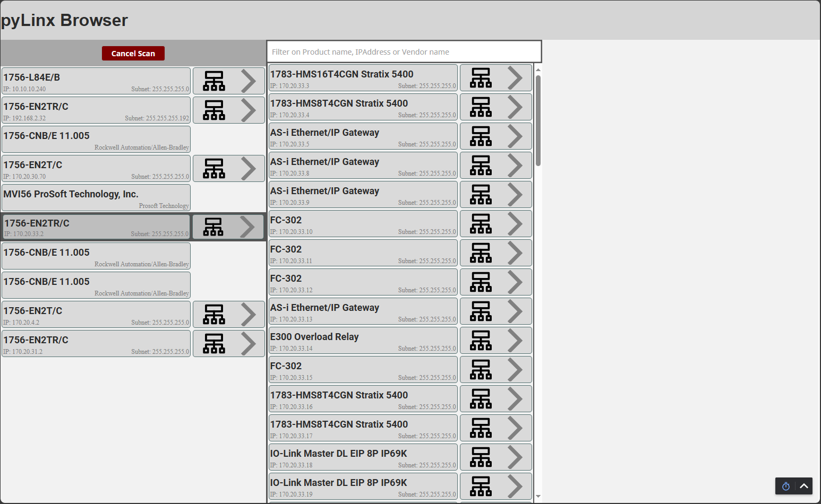
Task: Select AS-i Ethernet/IP Gateway card at 170.20.33.8
Action: tap(363, 166)
